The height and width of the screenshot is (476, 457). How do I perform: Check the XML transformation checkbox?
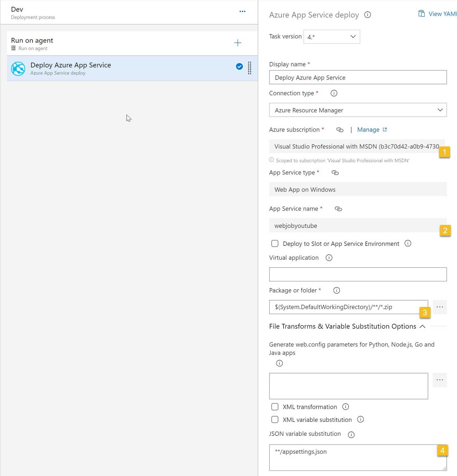[275, 407]
